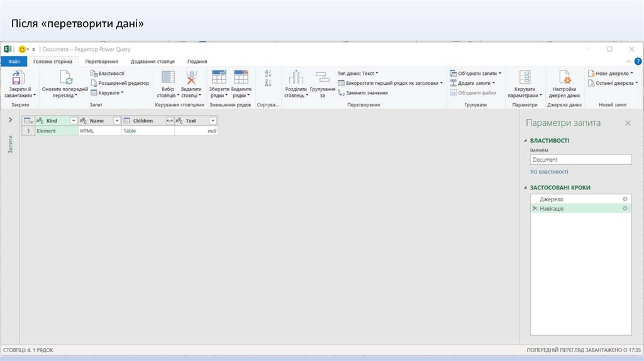Select the Навігація applied step
Viewport: 644px width, 361px height.
coord(580,209)
